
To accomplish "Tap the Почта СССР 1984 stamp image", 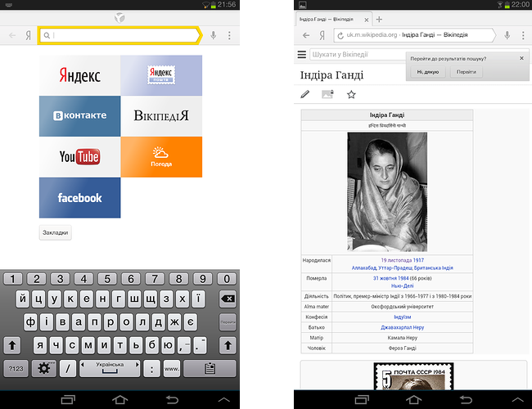I will (413, 375).
